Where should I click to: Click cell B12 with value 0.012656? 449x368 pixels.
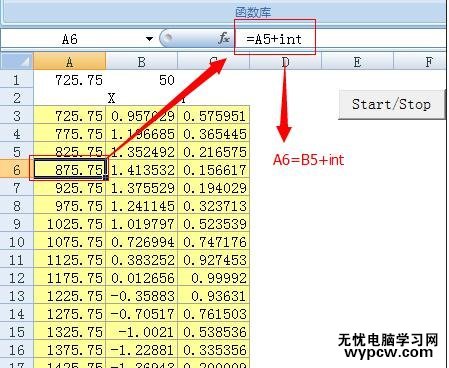pos(142,278)
